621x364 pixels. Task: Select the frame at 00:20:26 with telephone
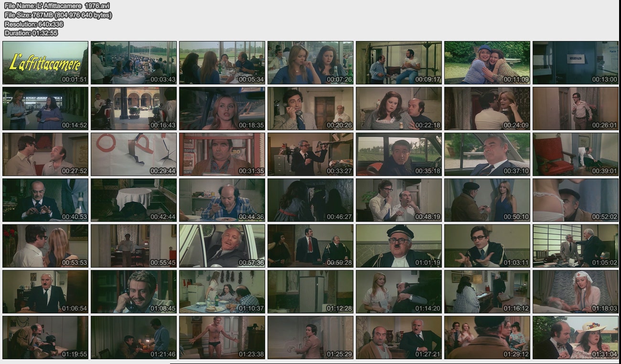310,108
